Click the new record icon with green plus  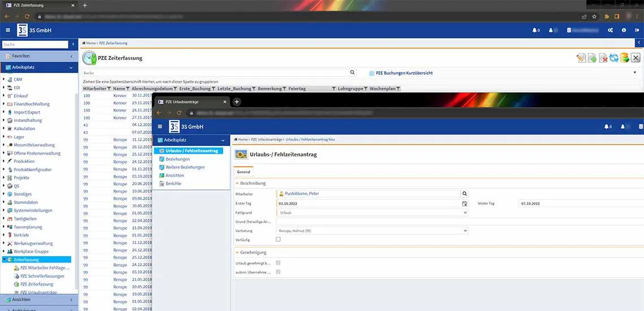point(592,58)
